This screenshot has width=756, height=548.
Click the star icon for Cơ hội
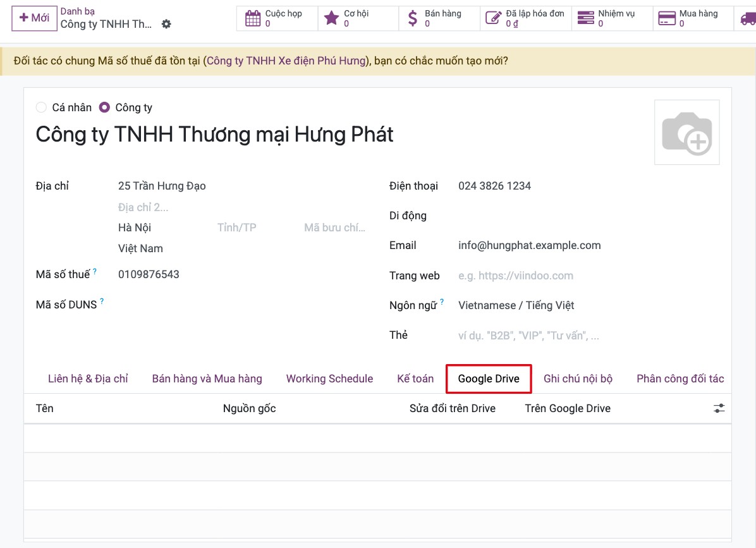[x=332, y=18]
